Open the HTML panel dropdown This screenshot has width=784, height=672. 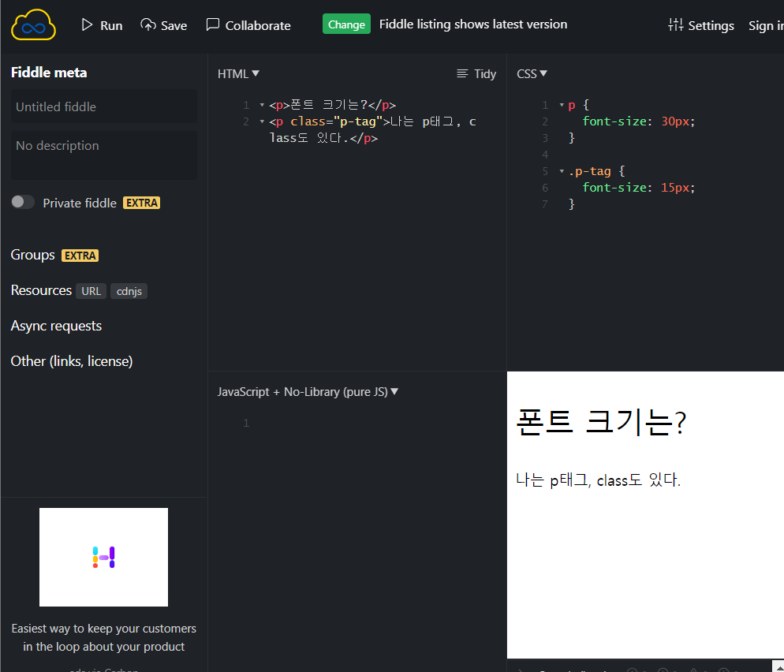[x=238, y=73]
